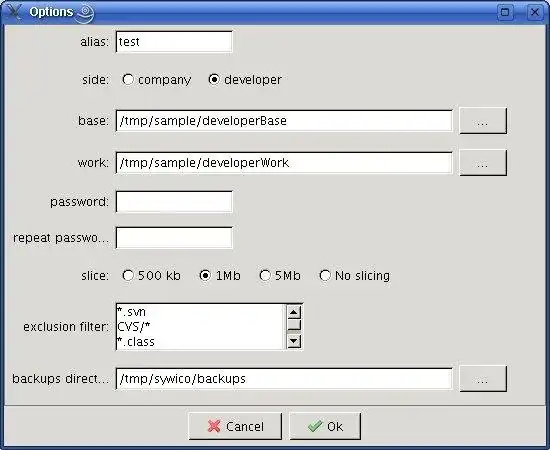Click the exclusion filter scroll up arrow
The width and height of the screenshot is (550, 450).
294,312
